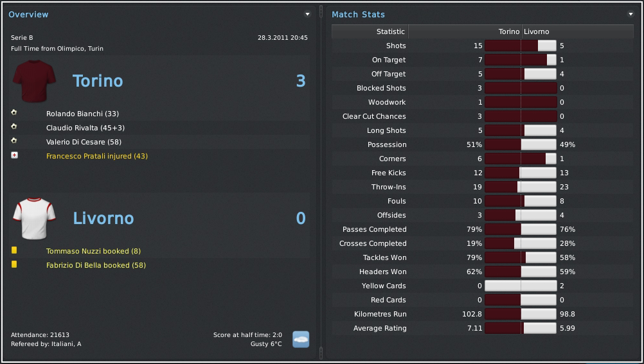Screen dimensions: 644x364
Task: Click the Torino maroon shirt icon
Action: click(34, 81)
